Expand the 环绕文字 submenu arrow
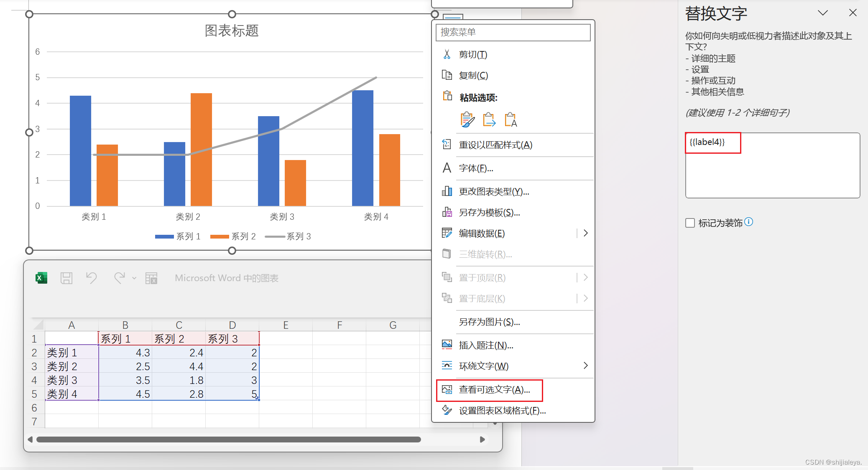Image resolution: width=868 pixels, height=470 pixels. (585, 366)
